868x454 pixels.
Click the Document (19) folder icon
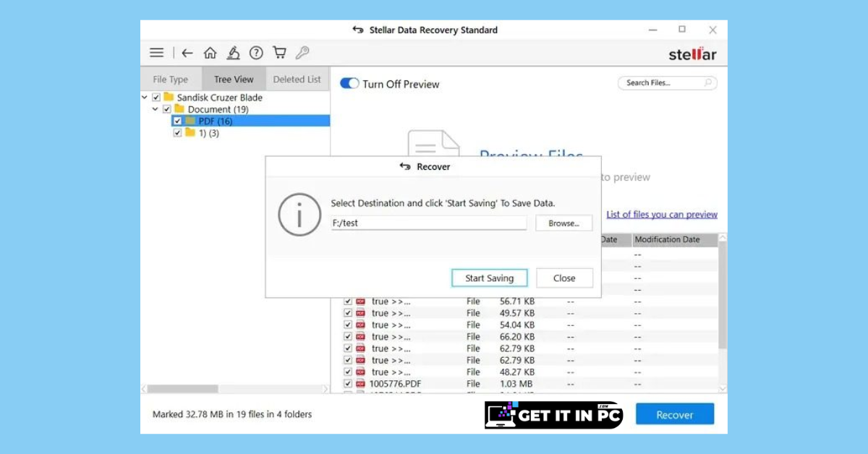click(x=179, y=109)
